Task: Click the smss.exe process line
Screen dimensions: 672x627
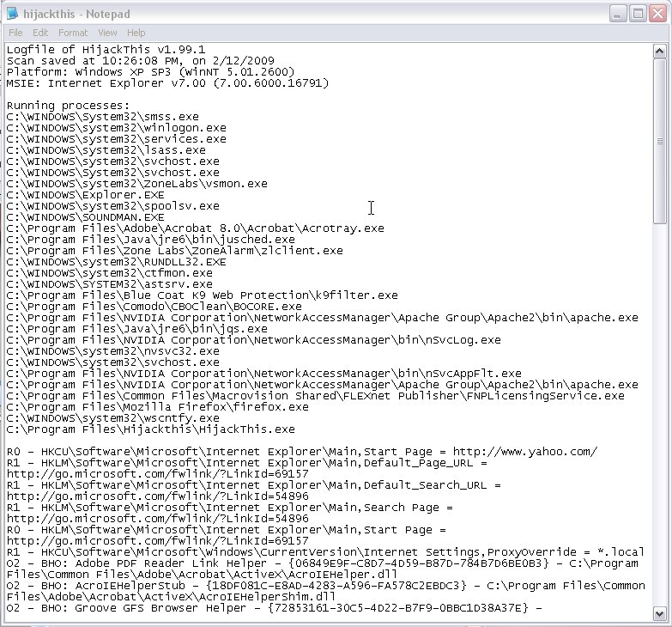Action: [x=103, y=117]
